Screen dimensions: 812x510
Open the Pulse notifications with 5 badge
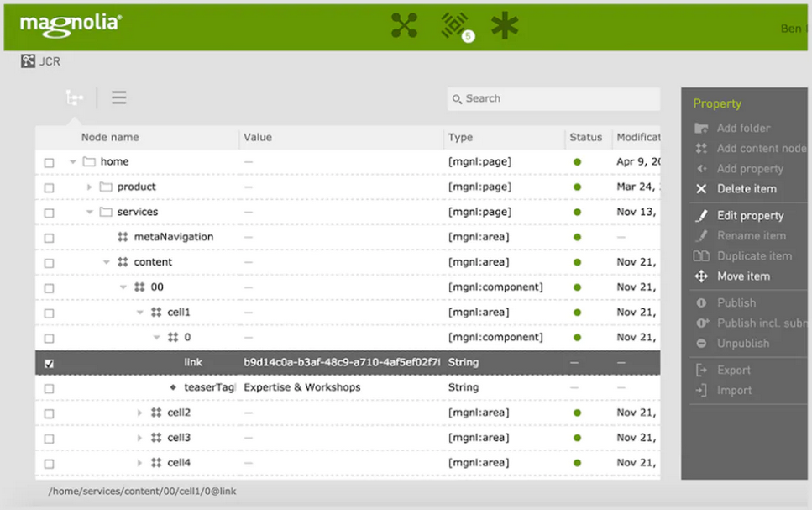pyautogui.click(x=456, y=25)
